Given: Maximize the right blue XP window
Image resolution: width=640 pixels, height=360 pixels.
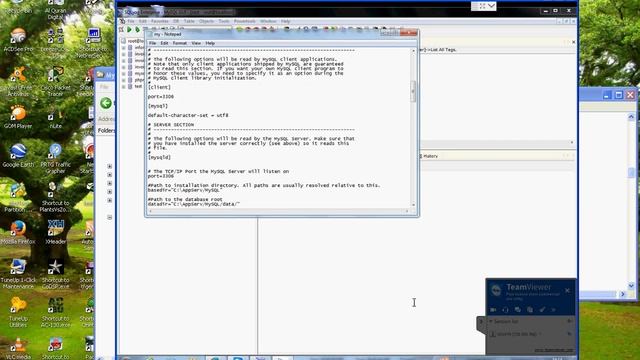Looking at the screenshot, I should click(x=619, y=95).
